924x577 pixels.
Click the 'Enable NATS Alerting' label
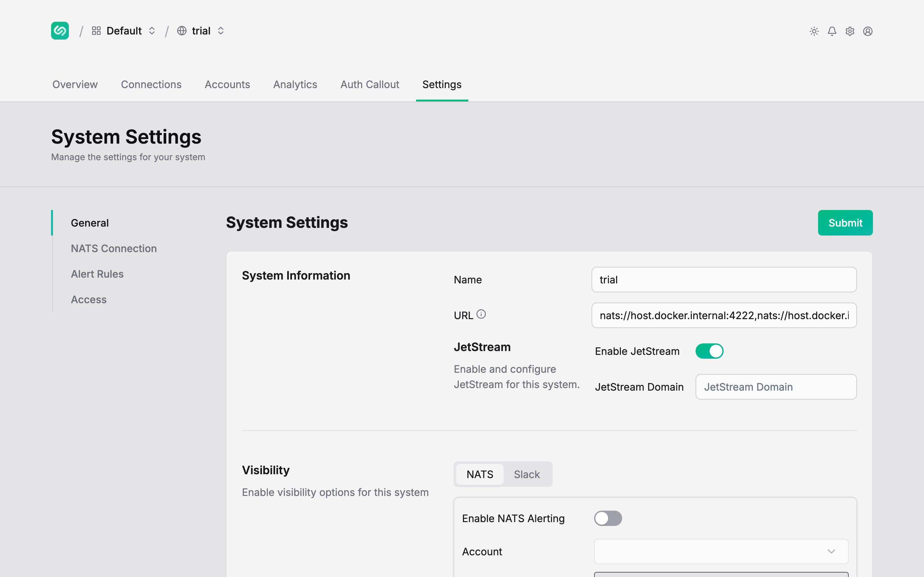(x=513, y=518)
